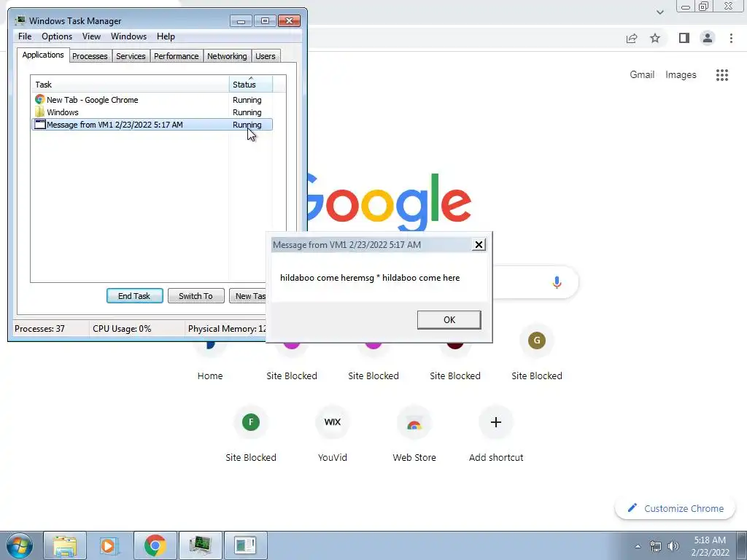Viewport: 747px width, 560px height.
Task: Click the taskbar clock showing 5:18 AM
Action: 710,546
